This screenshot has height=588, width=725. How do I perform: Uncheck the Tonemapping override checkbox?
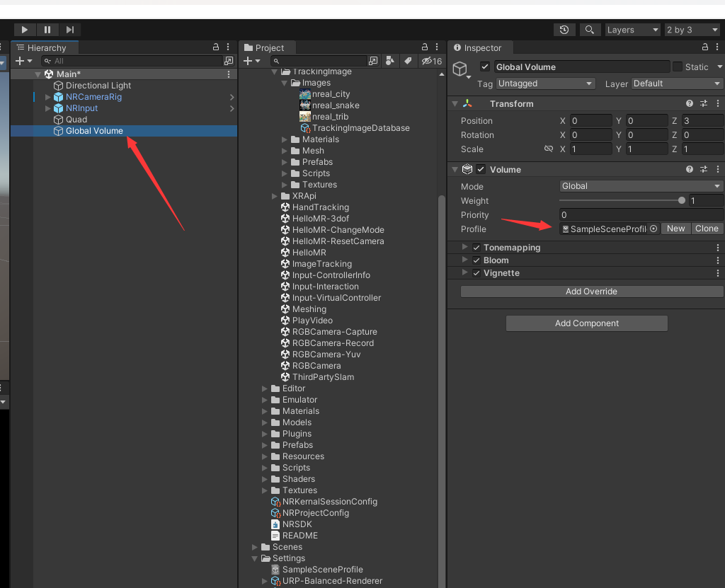[476, 248]
